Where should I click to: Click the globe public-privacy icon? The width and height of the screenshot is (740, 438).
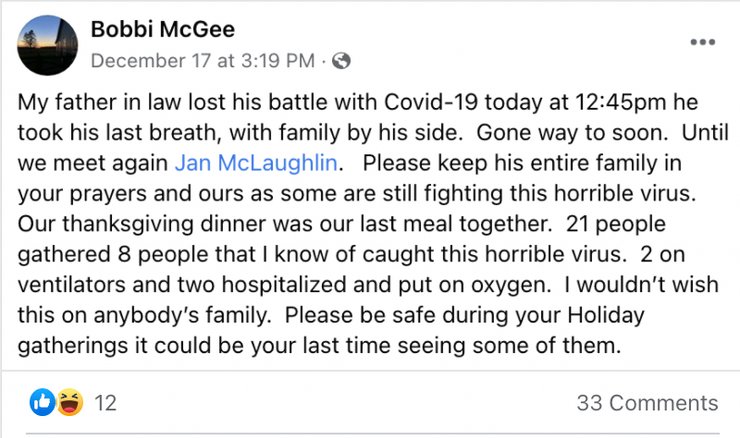coord(341,61)
